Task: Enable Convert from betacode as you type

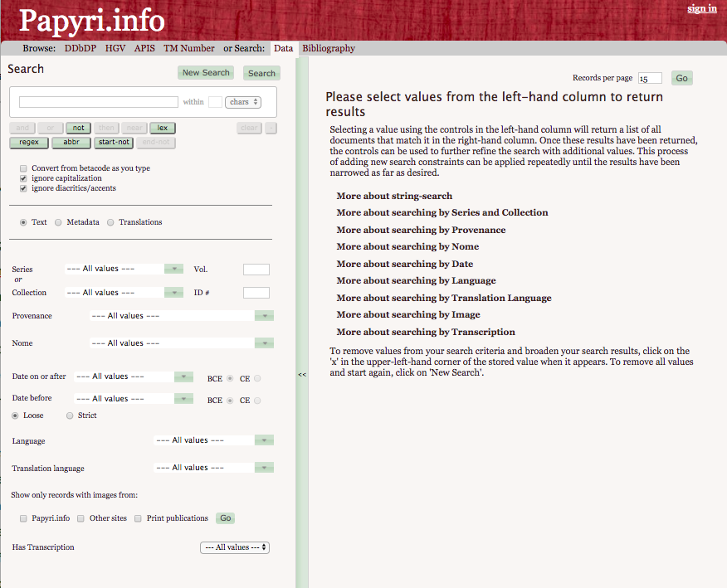Action: [23, 168]
